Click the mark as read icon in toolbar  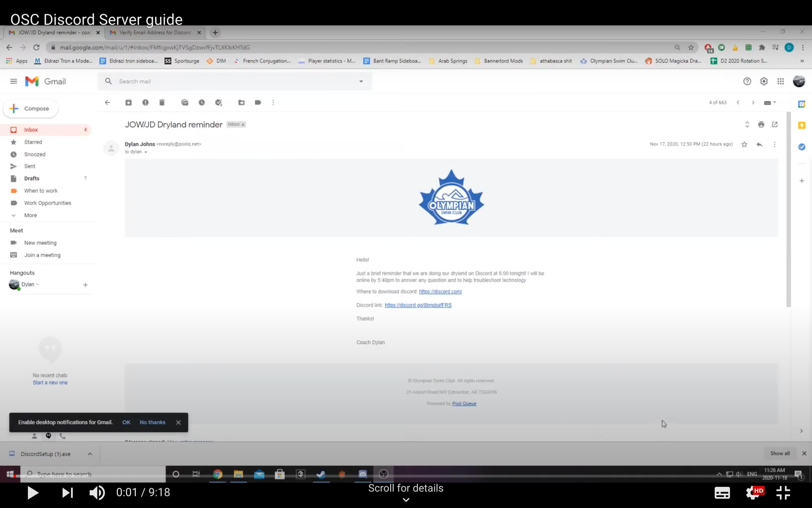point(185,102)
